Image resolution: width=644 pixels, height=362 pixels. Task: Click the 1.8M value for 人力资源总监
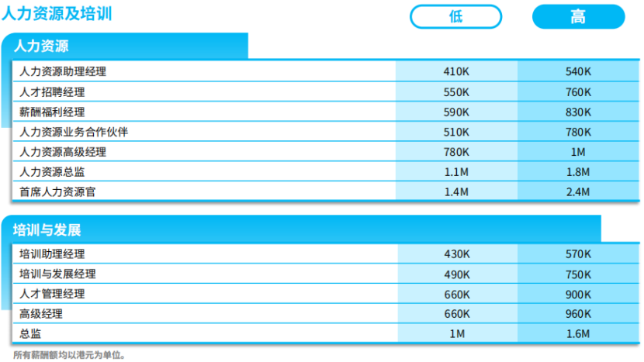578,172
